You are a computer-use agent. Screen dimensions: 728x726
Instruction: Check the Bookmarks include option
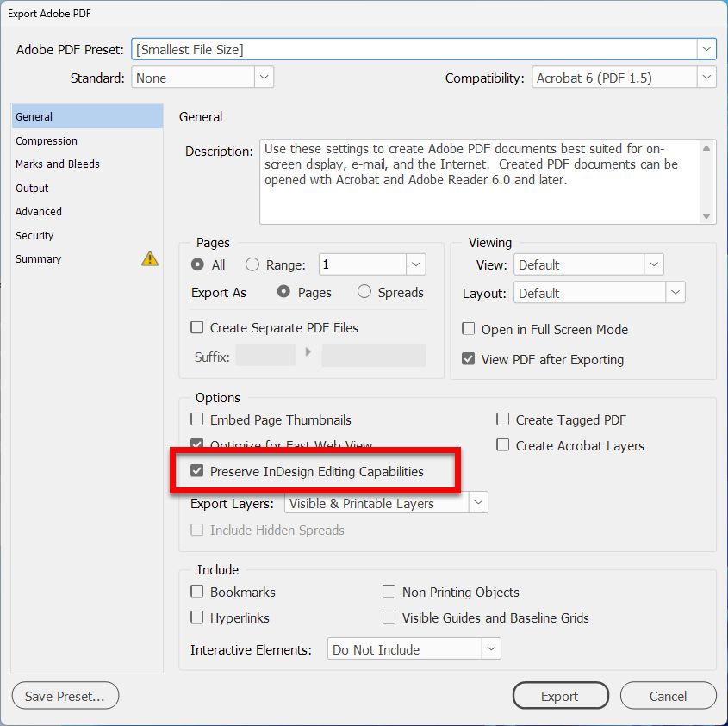196,592
